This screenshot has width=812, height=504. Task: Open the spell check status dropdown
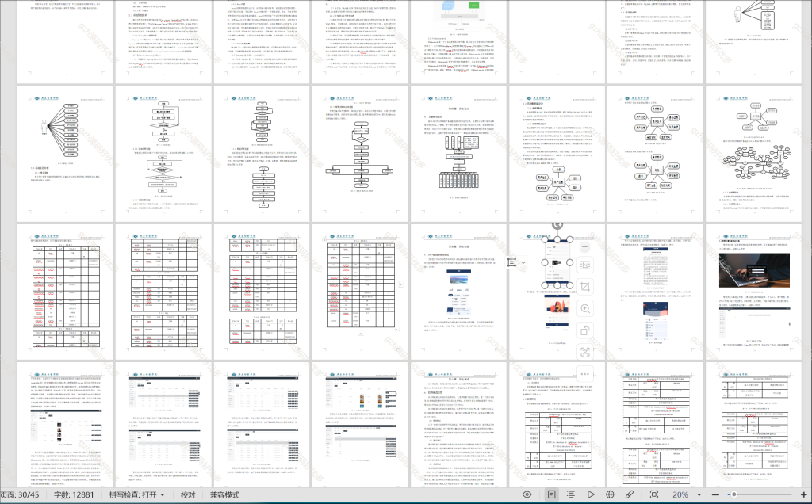136,494
